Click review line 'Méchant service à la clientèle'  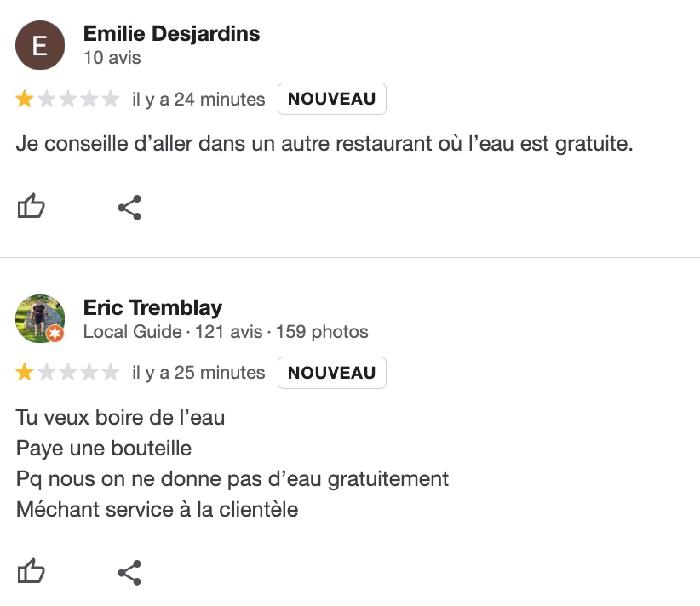coord(158,509)
